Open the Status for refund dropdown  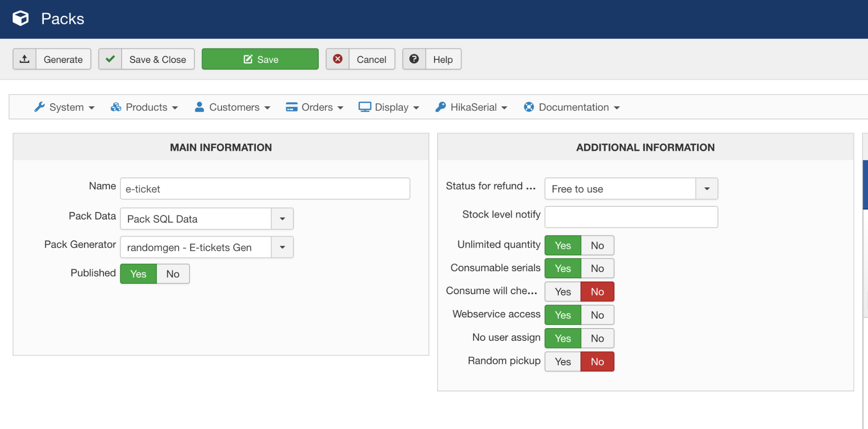pyautogui.click(x=707, y=189)
